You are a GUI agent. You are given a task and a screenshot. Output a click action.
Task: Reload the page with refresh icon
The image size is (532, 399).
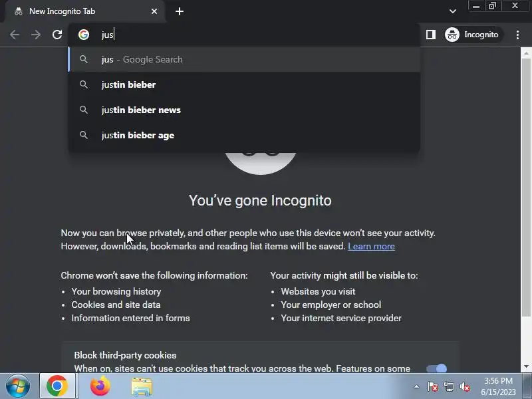coord(57,35)
